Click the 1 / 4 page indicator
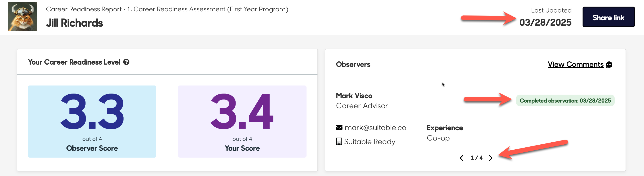The image size is (644, 176). coord(476,158)
